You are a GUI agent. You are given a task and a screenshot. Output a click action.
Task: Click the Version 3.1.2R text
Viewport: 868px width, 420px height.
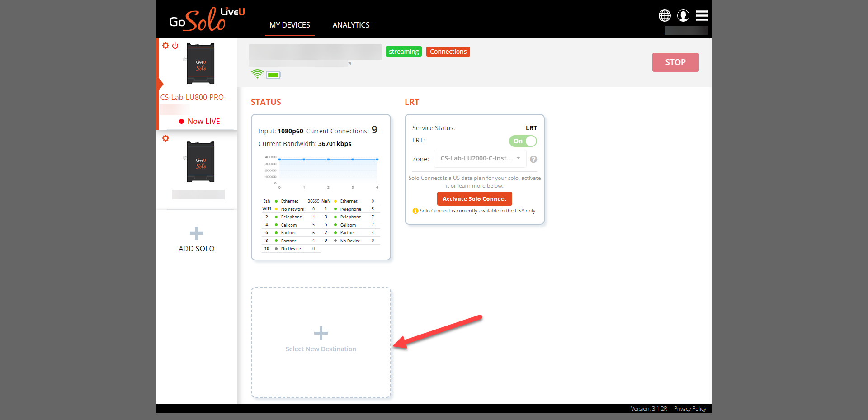coord(649,409)
